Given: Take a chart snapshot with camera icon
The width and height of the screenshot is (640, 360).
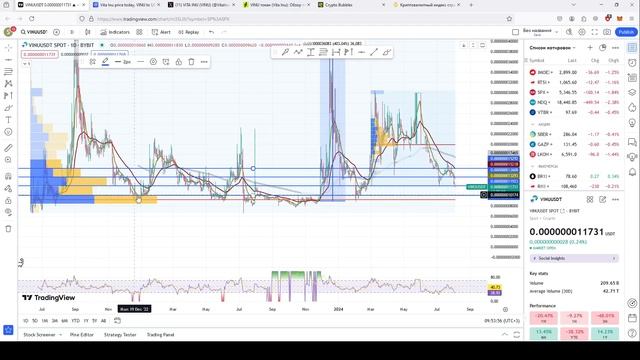Looking at the screenshot, I should 607,32.
